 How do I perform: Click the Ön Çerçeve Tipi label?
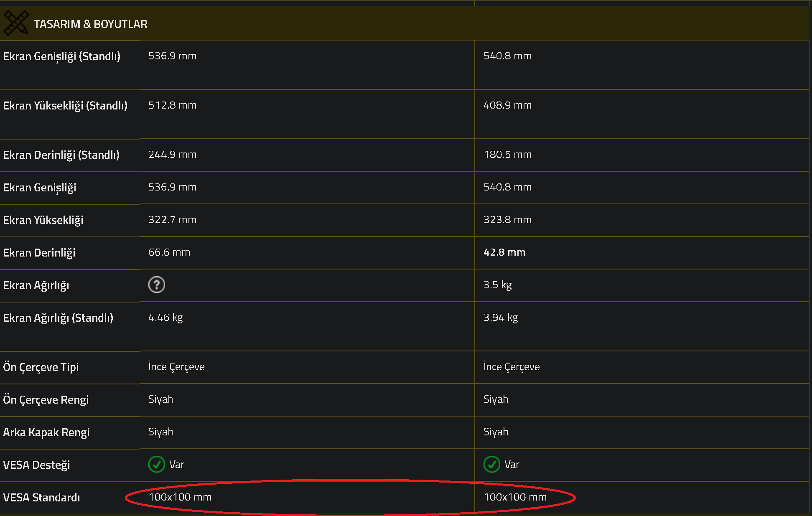coord(41,367)
